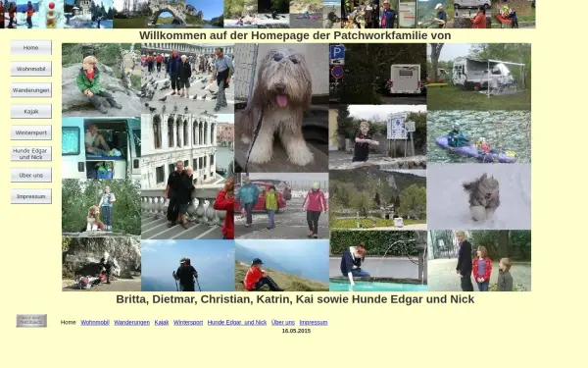The width and height of the screenshot is (588, 368).
Task: Click the Impressum sidebar button
Action: (x=31, y=196)
